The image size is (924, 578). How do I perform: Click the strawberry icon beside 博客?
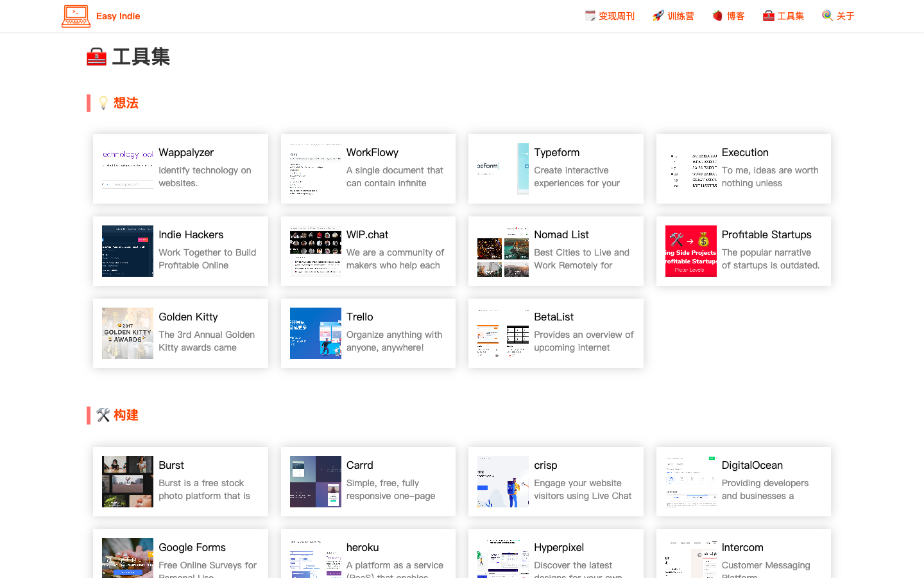tap(717, 15)
